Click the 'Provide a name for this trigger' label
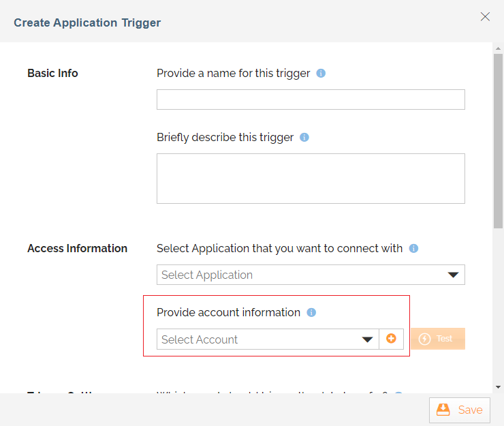Screen dimensions: 504x426 click(x=234, y=74)
